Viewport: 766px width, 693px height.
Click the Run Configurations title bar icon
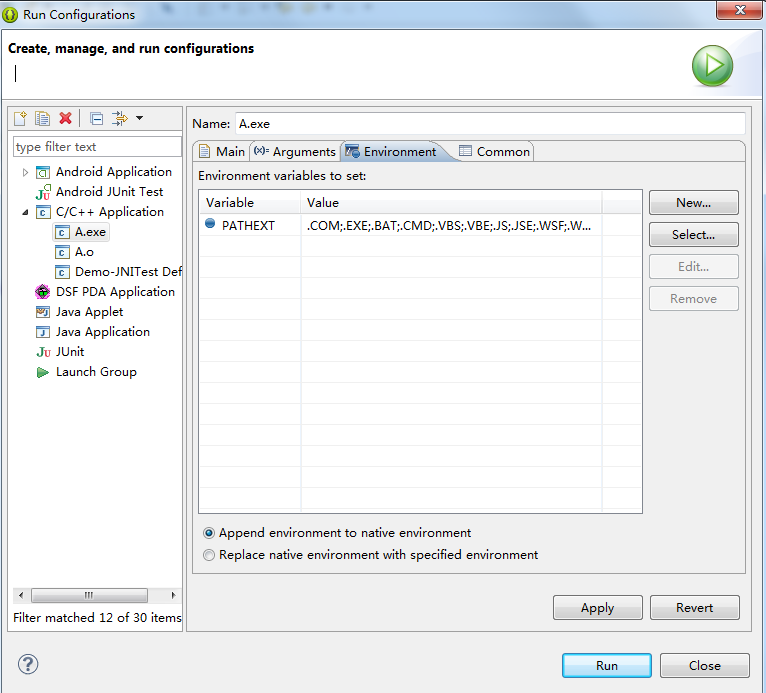(10, 15)
